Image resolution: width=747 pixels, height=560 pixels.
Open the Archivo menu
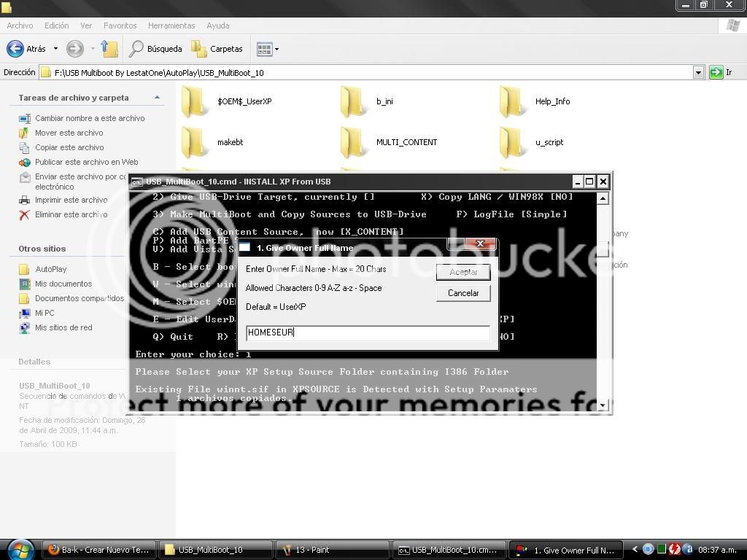click(x=20, y=26)
